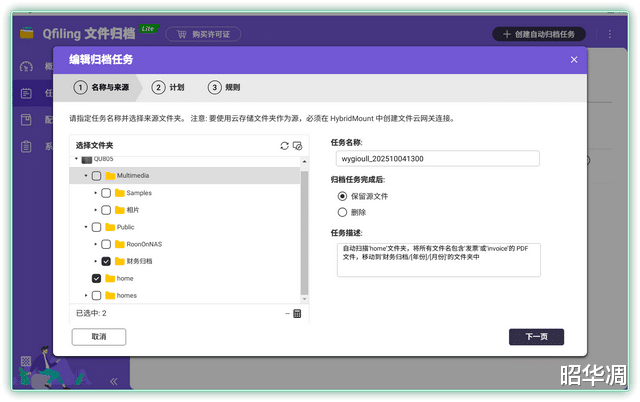Check the homes folder checkbox

point(96,295)
